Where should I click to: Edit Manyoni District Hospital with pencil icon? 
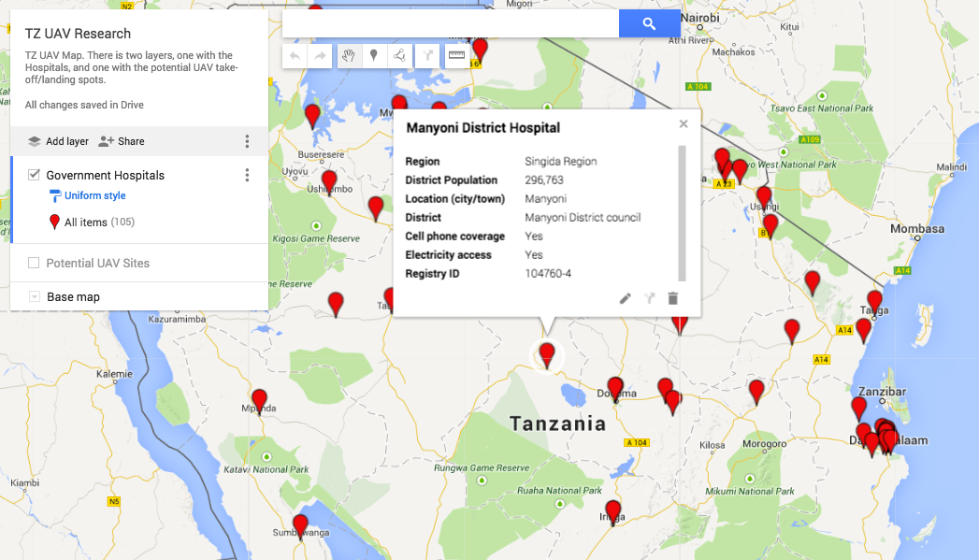626,298
